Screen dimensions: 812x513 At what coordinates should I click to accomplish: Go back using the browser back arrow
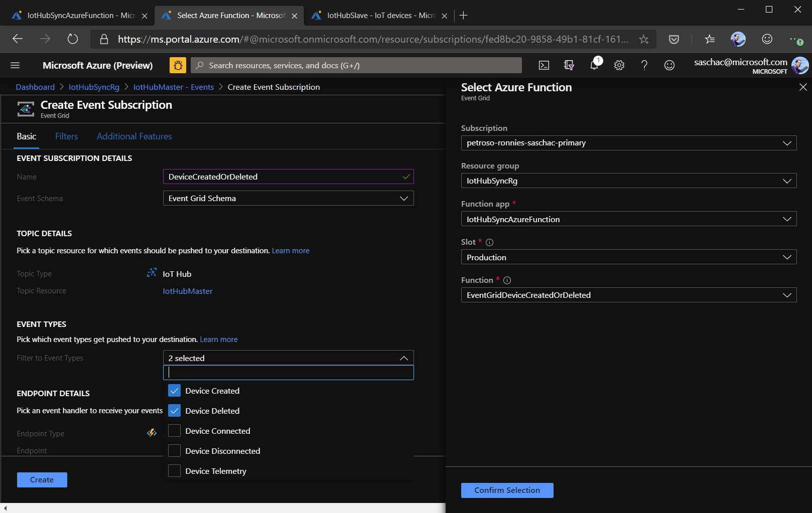(x=18, y=39)
